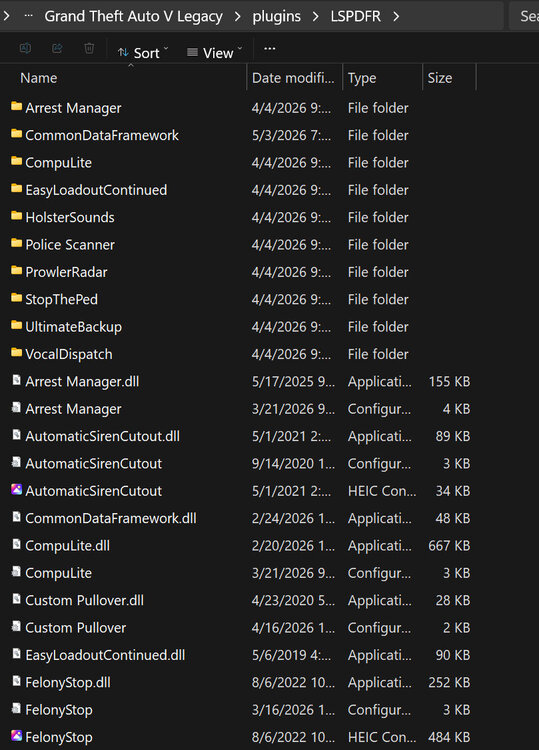Click the Search box
Viewport: 539px width, 750px height.
(524, 16)
